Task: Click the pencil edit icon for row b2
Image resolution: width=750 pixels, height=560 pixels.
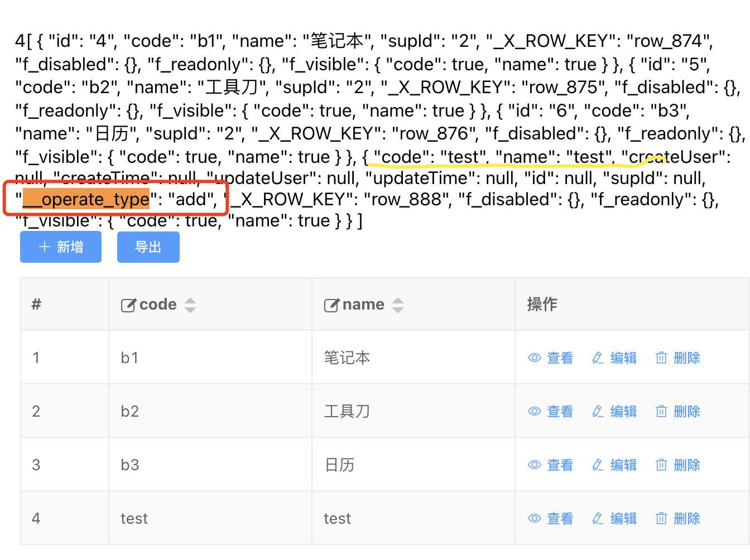Action: [598, 412]
